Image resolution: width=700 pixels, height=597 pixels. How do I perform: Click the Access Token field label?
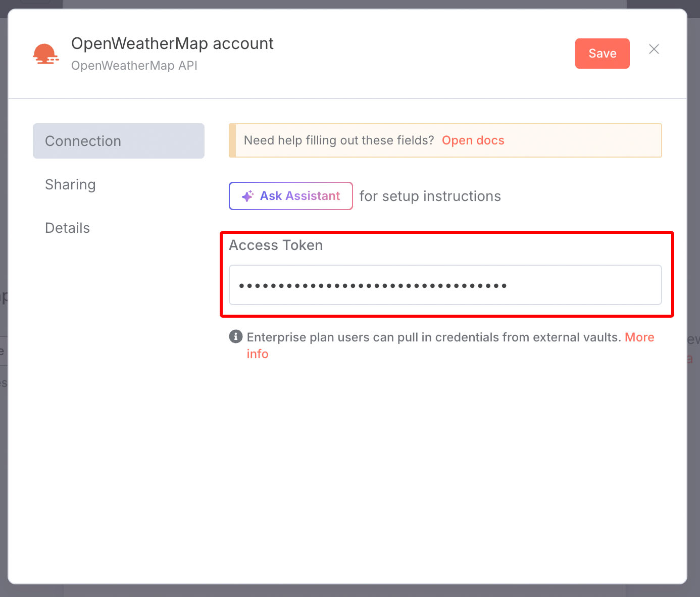coord(276,245)
